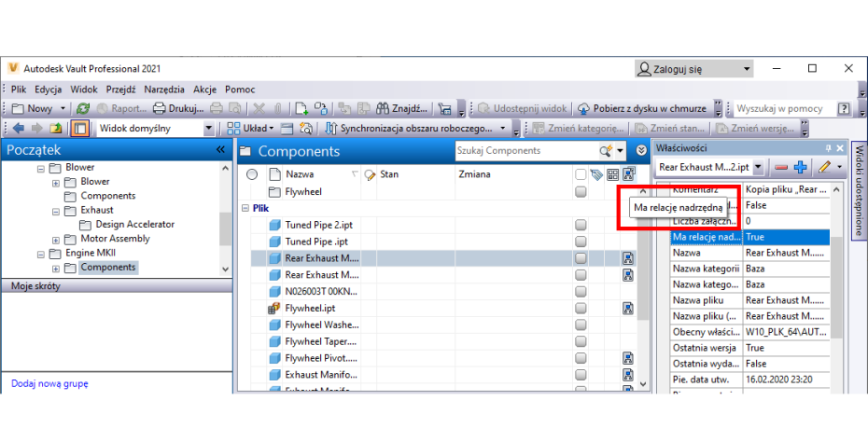
Task: Open the Widok menu
Action: (84, 90)
